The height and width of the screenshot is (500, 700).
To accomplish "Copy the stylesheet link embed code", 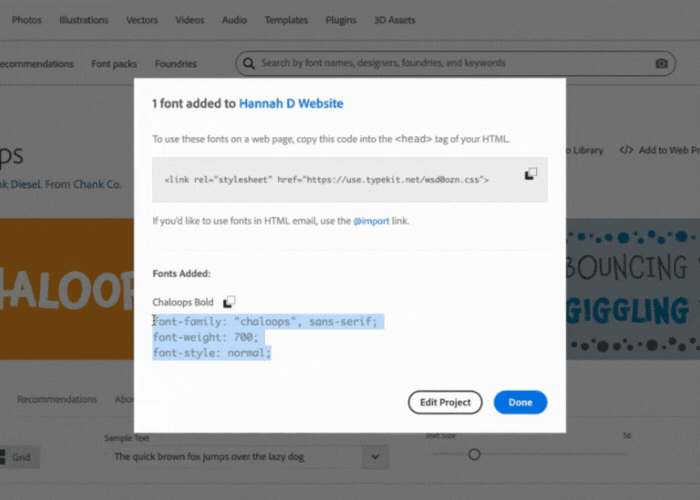I will tap(530, 174).
